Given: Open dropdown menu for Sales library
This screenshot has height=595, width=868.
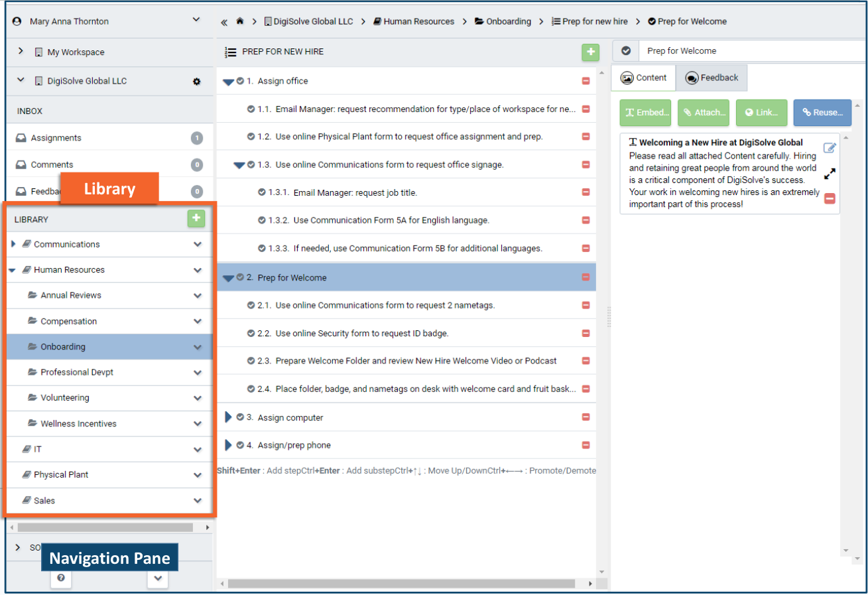Looking at the screenshot, I should point(198,501).
